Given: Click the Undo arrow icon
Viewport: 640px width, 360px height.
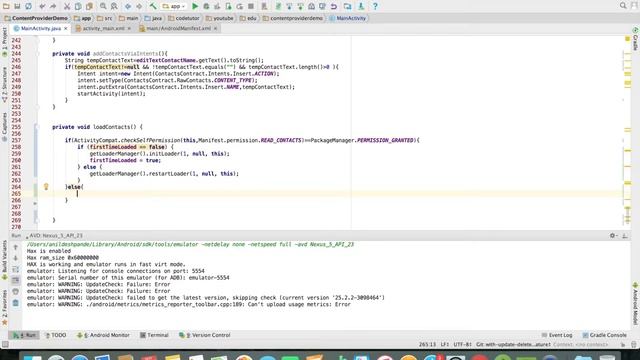Looking at the screenshot, I should coord(42,6).
